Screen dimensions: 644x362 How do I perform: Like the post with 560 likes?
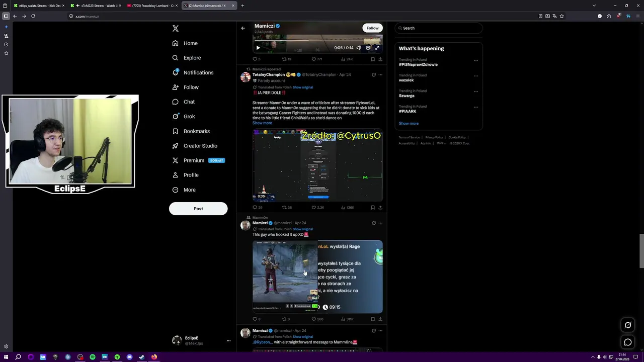coord(317,319)
